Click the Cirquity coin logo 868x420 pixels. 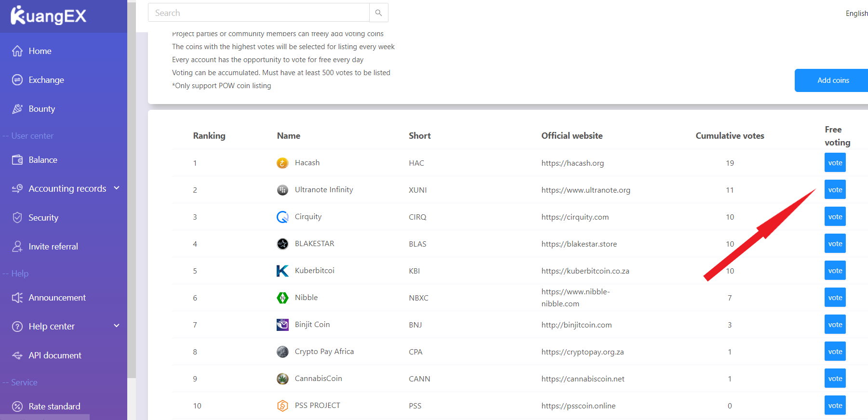pos(282,217)
